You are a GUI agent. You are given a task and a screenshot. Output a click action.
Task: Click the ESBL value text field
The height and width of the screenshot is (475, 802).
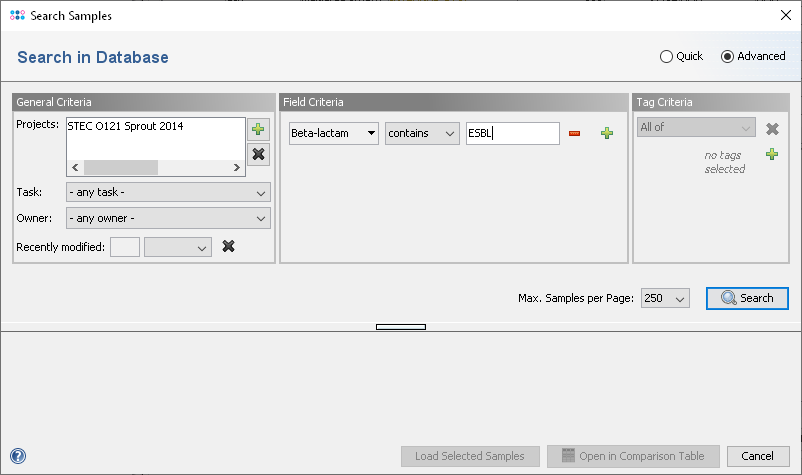click(x=513, y=133)
